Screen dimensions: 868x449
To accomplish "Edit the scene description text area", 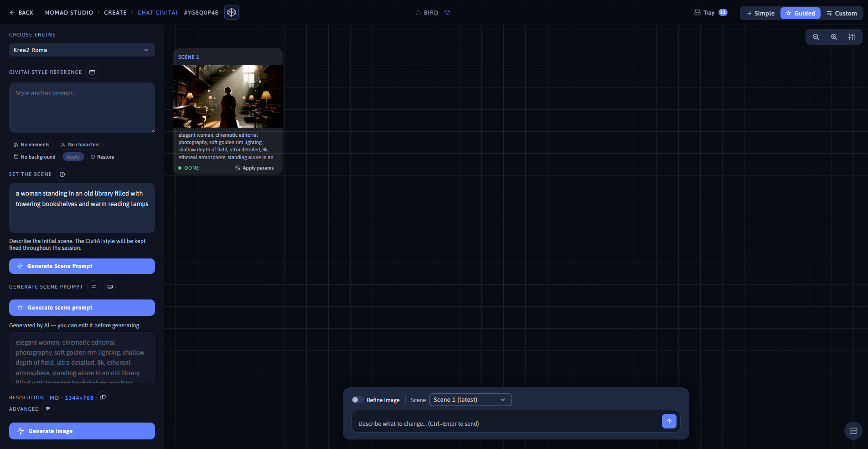I will point(82,208).
